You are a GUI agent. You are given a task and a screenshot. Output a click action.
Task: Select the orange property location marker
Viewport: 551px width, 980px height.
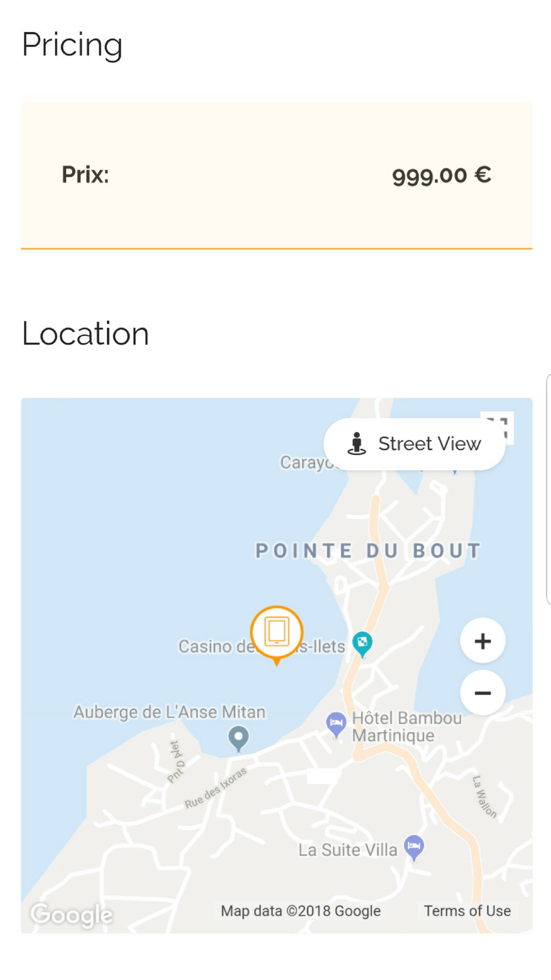(277, 632)
